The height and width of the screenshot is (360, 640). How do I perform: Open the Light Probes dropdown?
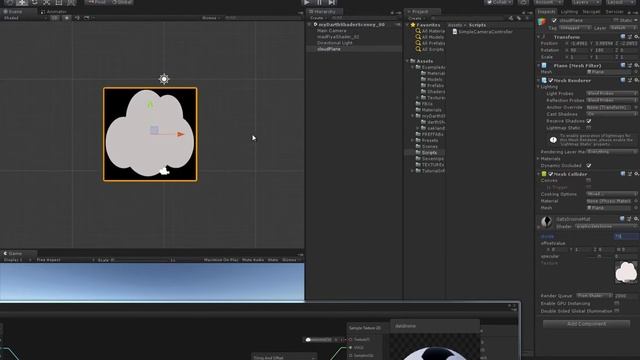coord(611,93)
